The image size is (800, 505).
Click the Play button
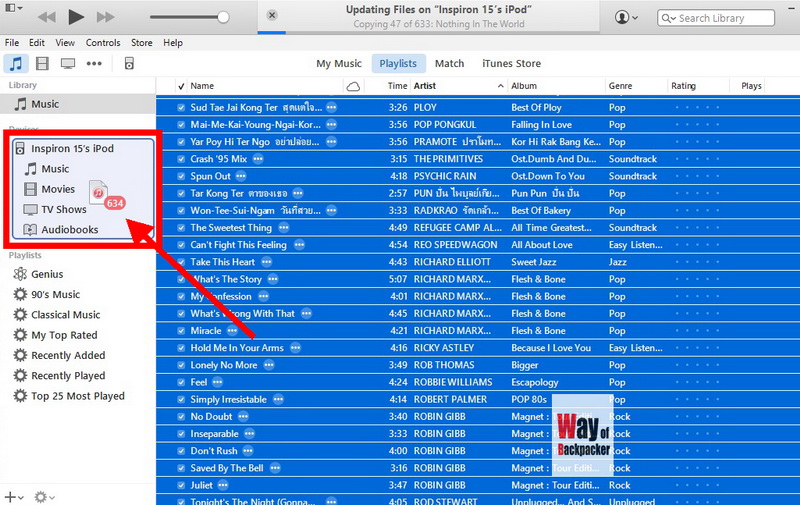pyautogui.click(x=76, y=17)
